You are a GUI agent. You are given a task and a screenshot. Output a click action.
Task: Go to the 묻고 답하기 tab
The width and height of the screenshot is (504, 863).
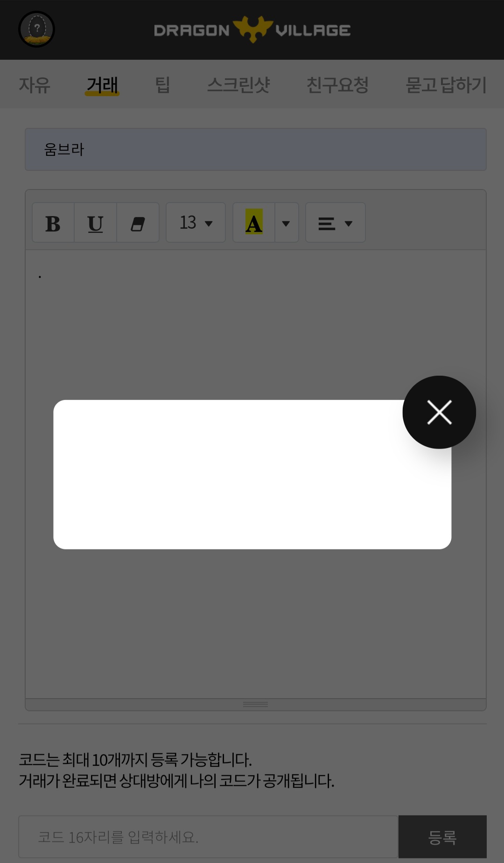point(446,85)
